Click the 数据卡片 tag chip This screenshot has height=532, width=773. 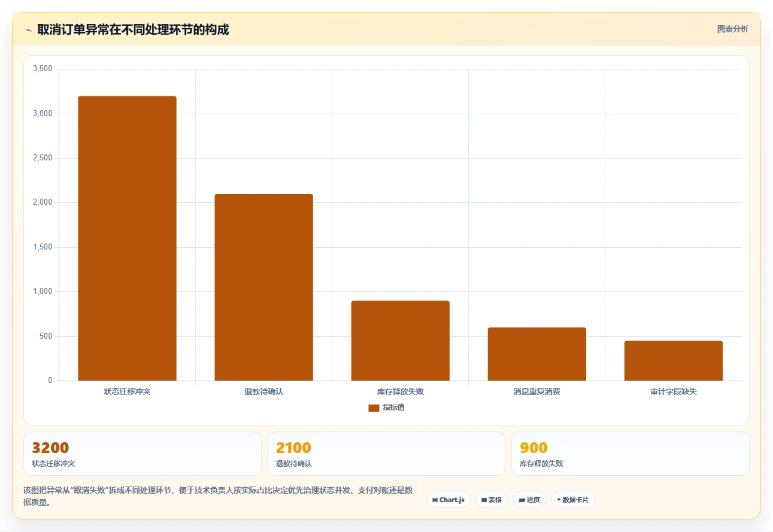[573, 500]
